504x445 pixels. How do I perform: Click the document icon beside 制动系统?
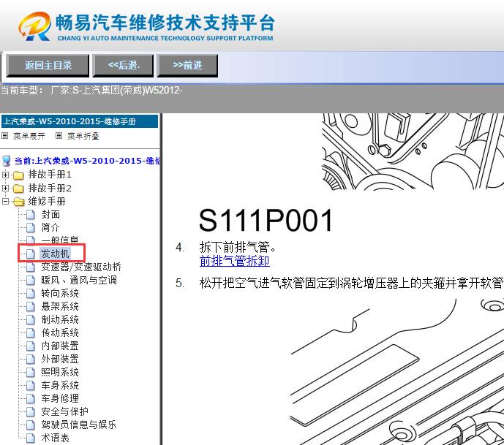point(31,320)
